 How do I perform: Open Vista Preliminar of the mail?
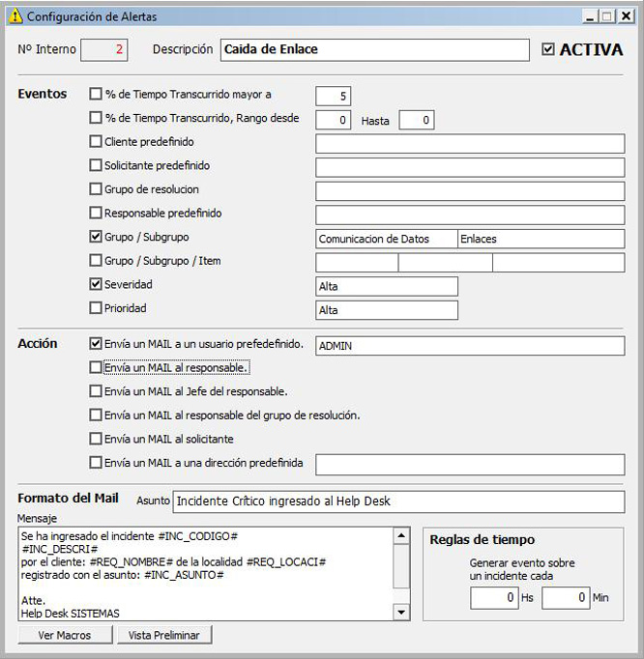pyautogui.click(x=164, y=635)
